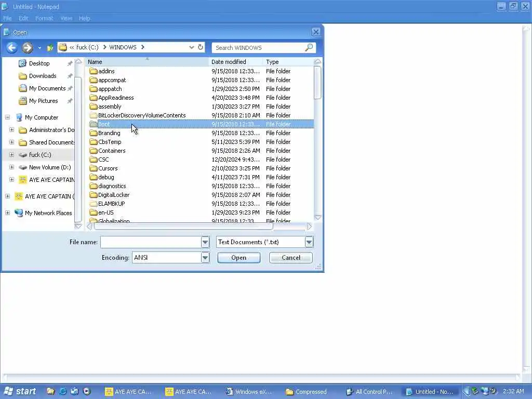Select the Branding folder icon
This screenshot has width=532, height=399.
94,133
